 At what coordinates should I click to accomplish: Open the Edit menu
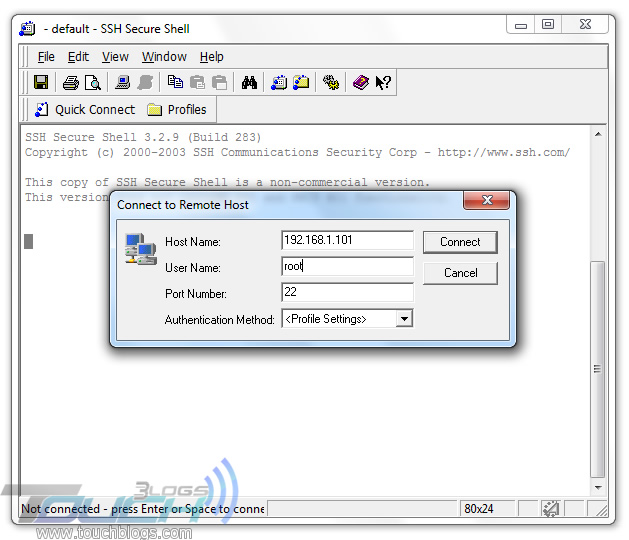click(x=78, y=57)
